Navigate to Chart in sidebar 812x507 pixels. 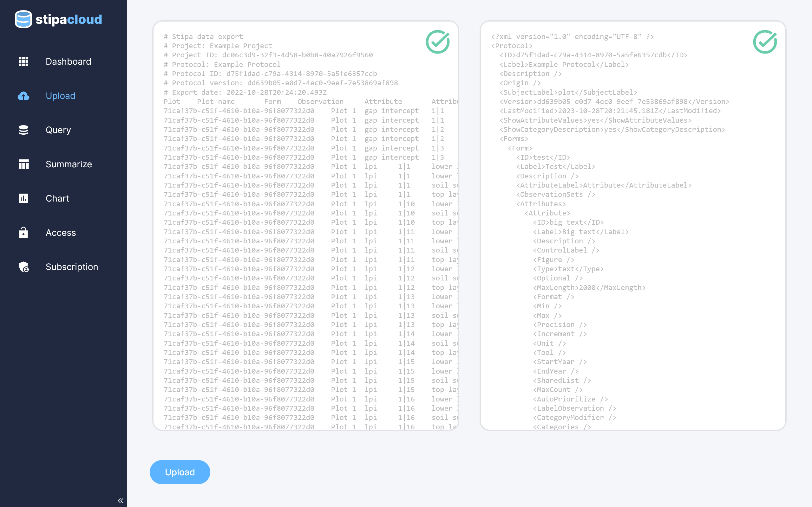pyautogui.click(x=57, y=198)
